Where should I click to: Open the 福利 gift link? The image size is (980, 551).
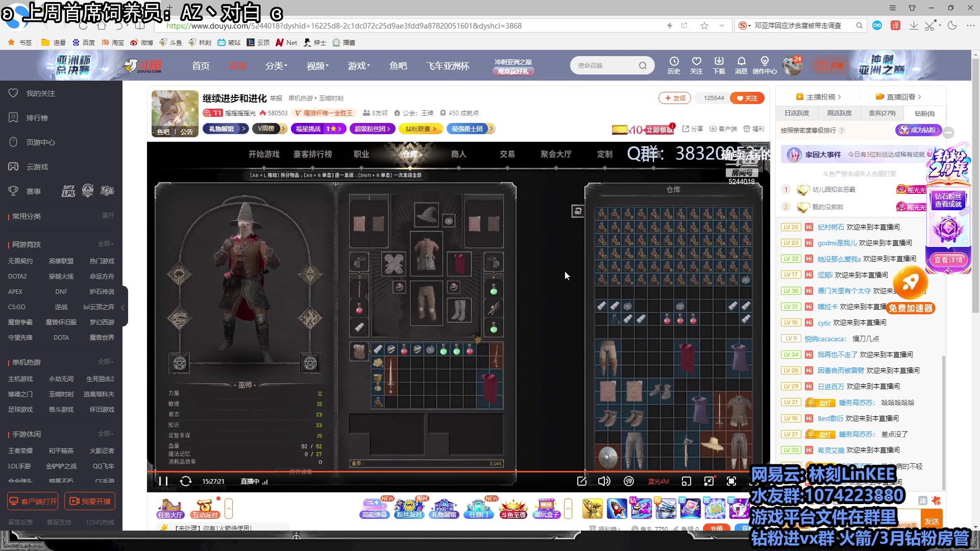tap(754, 129)
